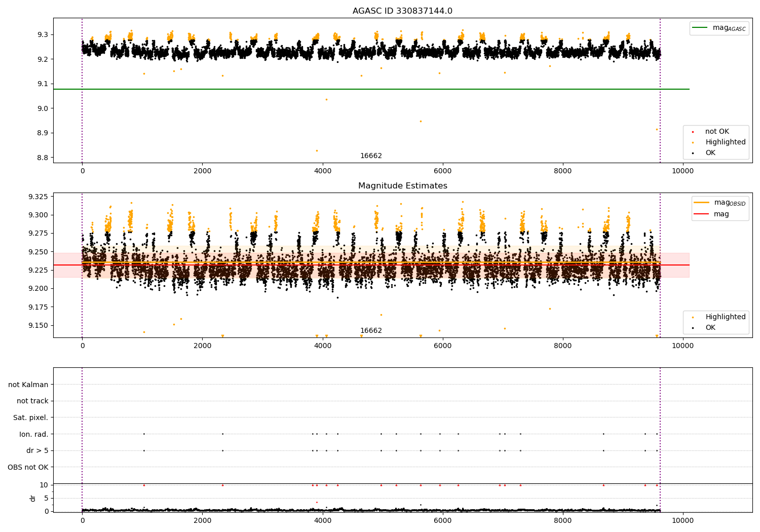
Task: Select the "OBS not OK" row label
Action: (28, 467)
